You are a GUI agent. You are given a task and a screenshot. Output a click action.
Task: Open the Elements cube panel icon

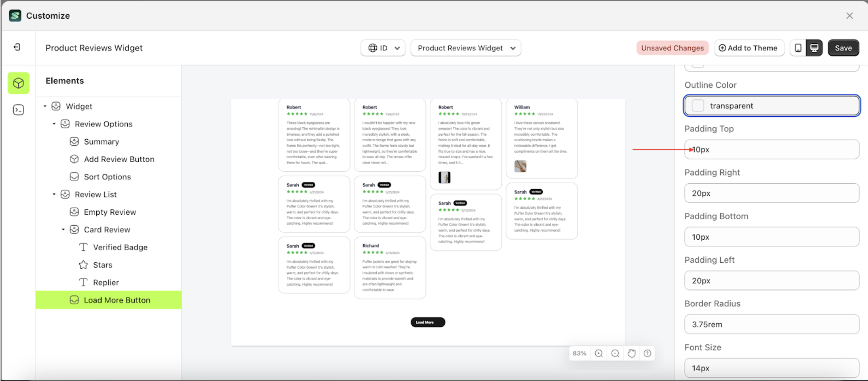point(18,83)
